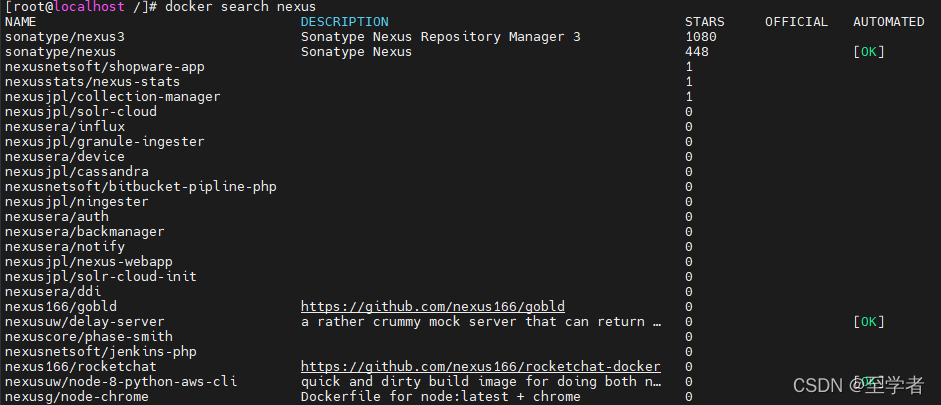Screen dimensions: 941x405
Task: Click the OFFICIAL column header
Action: 796,22
